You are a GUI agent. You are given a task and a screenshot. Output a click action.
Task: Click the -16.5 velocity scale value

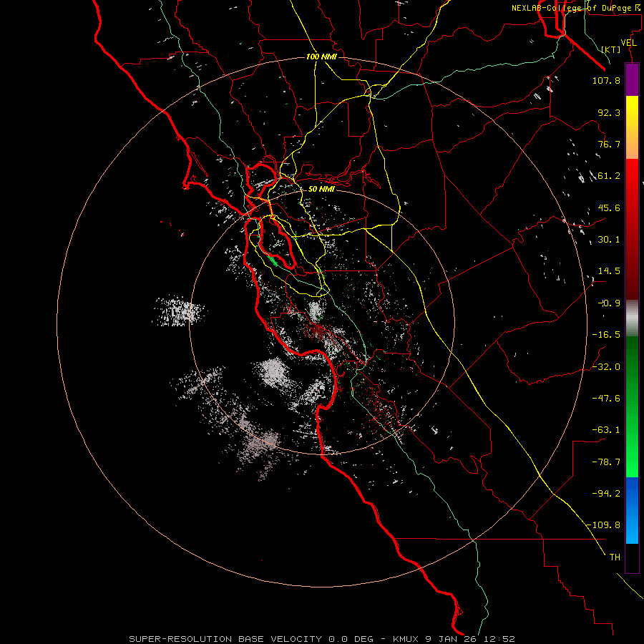[x=606, y=335]
